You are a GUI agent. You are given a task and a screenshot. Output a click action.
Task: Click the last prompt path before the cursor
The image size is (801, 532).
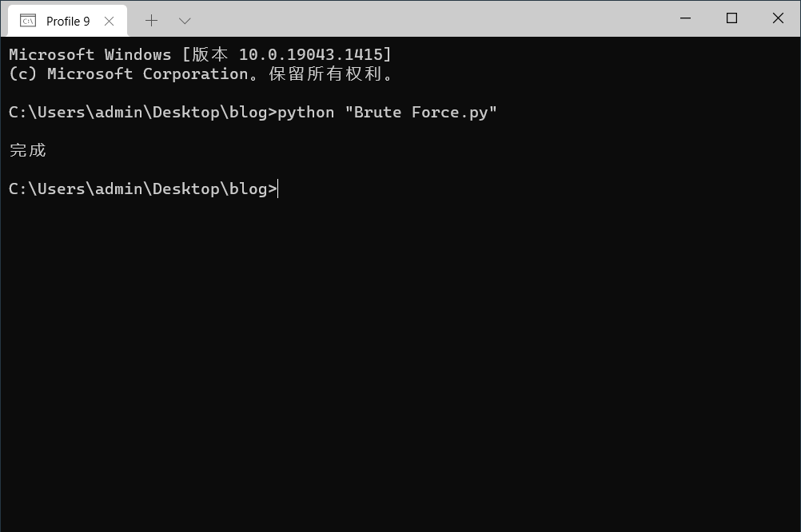tap(138, 189)
